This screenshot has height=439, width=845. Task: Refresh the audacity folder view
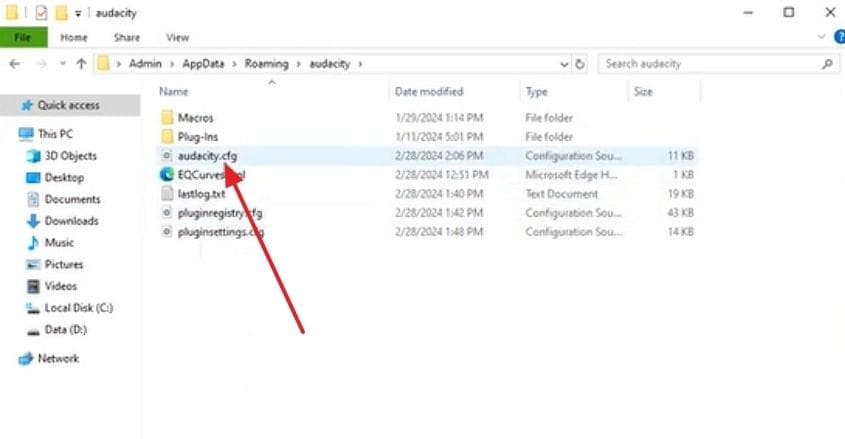(580, 64)
